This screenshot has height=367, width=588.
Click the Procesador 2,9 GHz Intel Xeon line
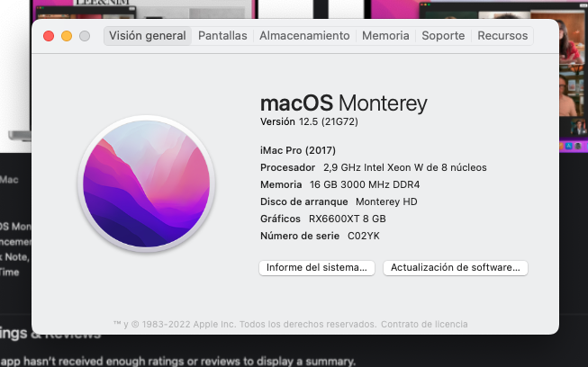pyautogui.click(x=374, y=167)
